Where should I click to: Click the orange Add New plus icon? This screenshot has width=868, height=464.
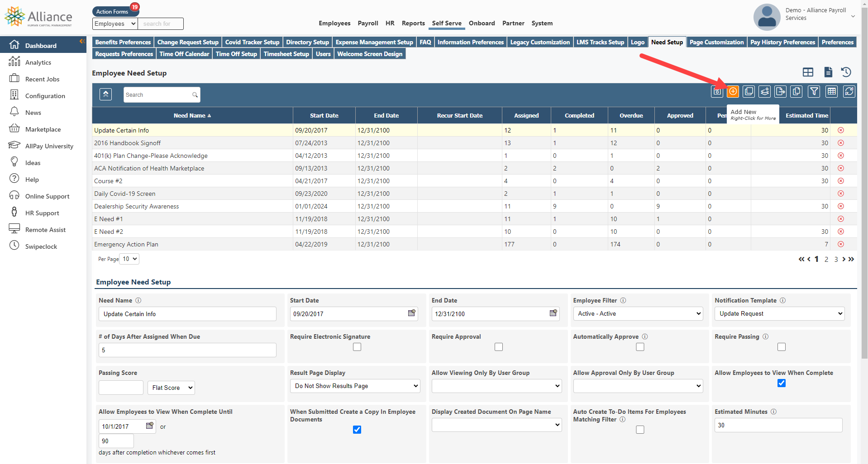click(733, 92)
